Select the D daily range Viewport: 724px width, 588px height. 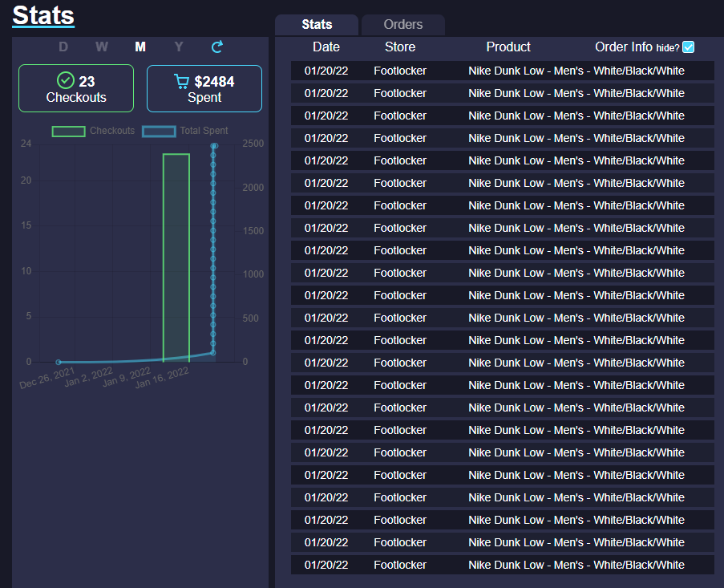point(63,47)
